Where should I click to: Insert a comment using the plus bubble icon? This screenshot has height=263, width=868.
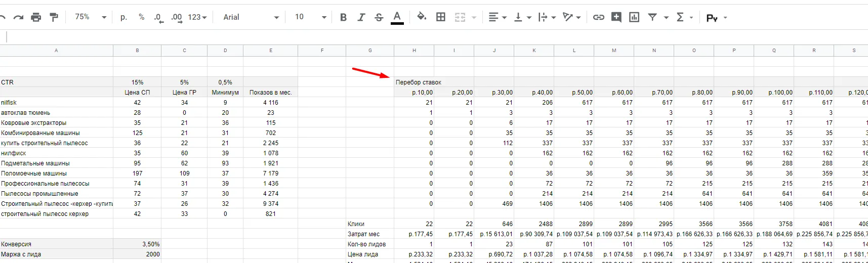[x=616, y=17]
